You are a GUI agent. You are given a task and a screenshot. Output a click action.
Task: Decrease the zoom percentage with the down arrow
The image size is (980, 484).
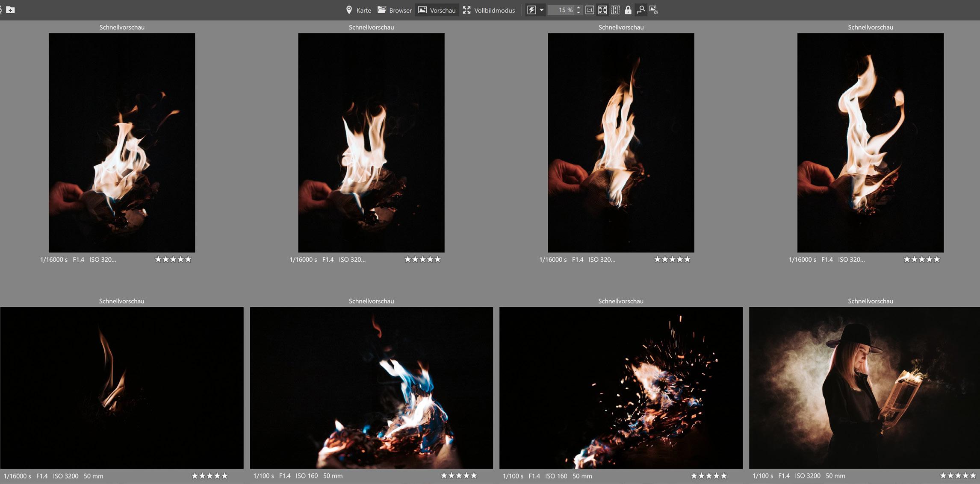(579, 12)
